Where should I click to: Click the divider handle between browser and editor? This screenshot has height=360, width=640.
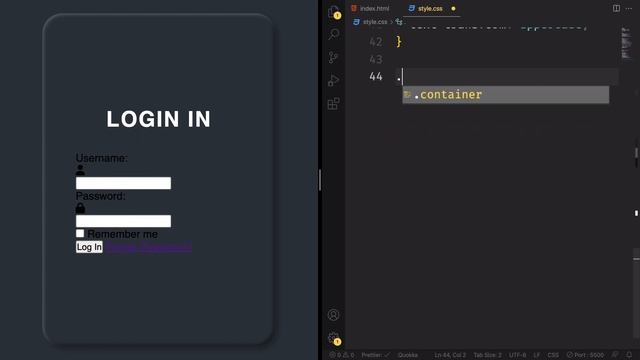320,180
